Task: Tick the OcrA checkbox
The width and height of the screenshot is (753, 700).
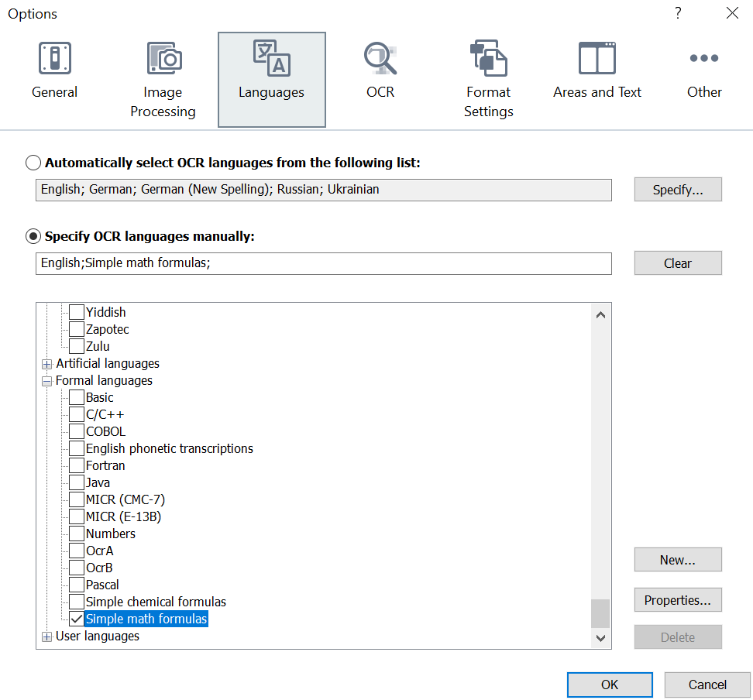Action: (77, 551)
